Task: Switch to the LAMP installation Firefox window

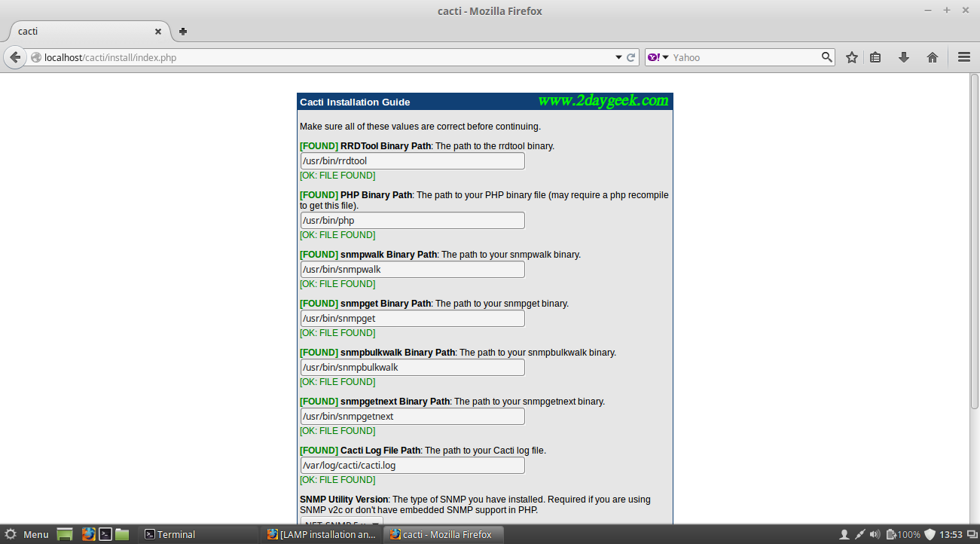Action: point(322,534)
